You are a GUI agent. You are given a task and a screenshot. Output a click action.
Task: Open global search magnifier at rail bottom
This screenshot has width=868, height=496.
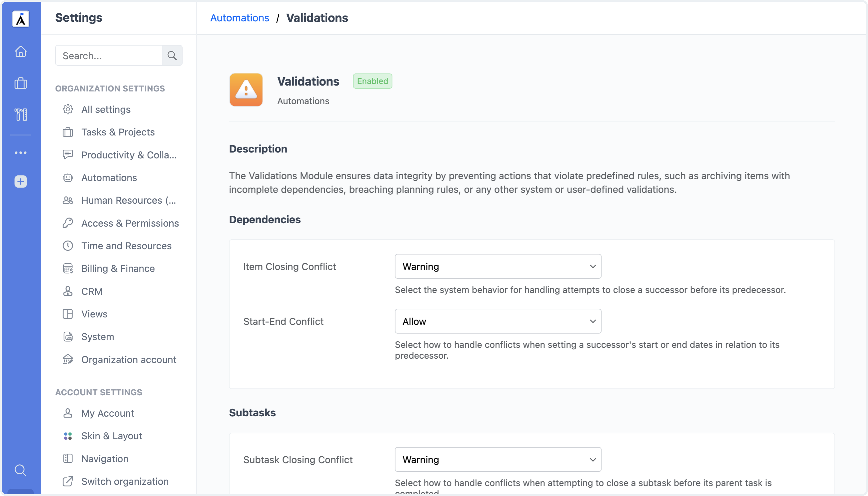(x=21, y=471)
